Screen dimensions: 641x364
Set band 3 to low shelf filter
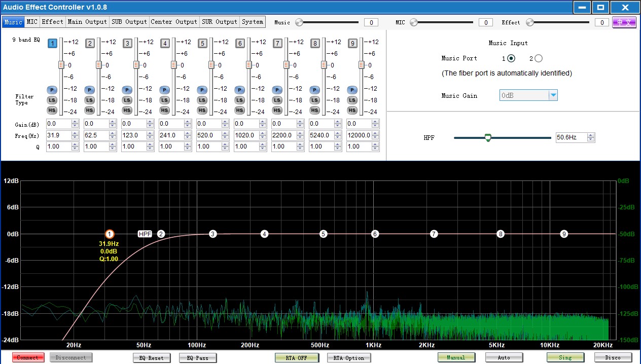tap(127, 100)
